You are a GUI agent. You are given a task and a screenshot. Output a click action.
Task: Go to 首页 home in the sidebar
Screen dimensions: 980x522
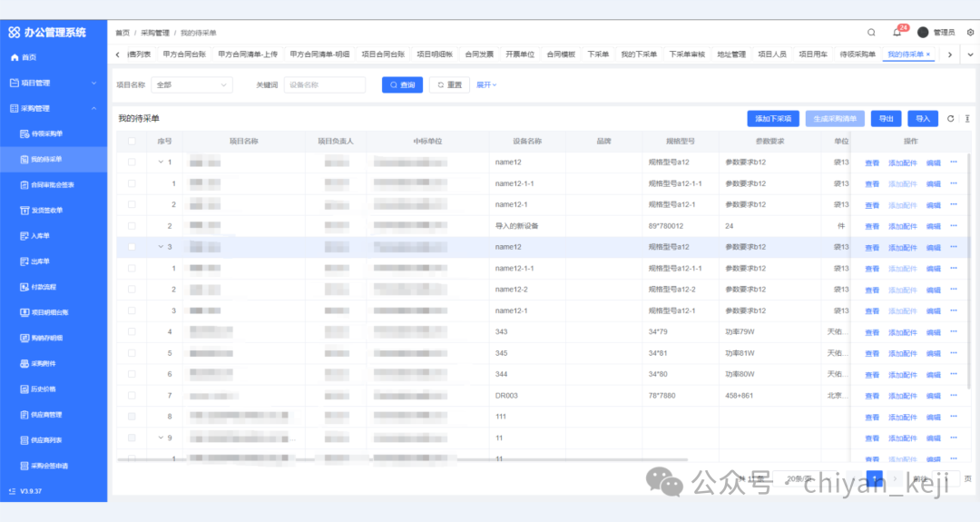point(29,57)
